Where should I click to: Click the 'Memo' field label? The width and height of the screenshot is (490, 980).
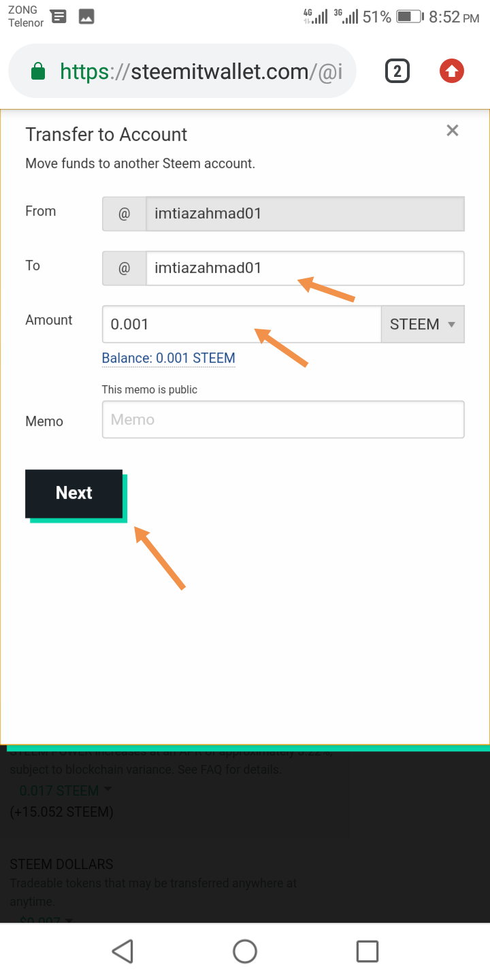44,421
